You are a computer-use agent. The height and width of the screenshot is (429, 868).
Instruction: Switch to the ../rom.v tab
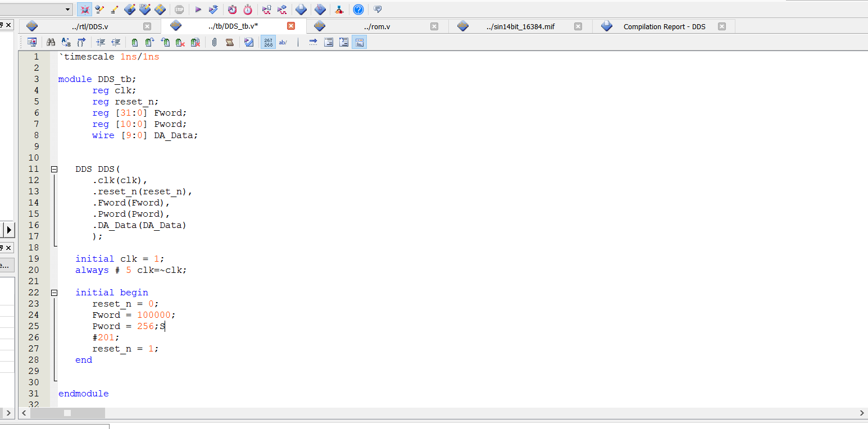(377, 26)
